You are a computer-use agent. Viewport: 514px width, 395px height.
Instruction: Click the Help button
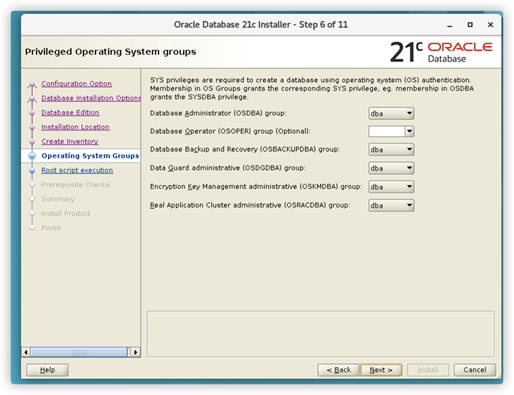click(47, 370)
